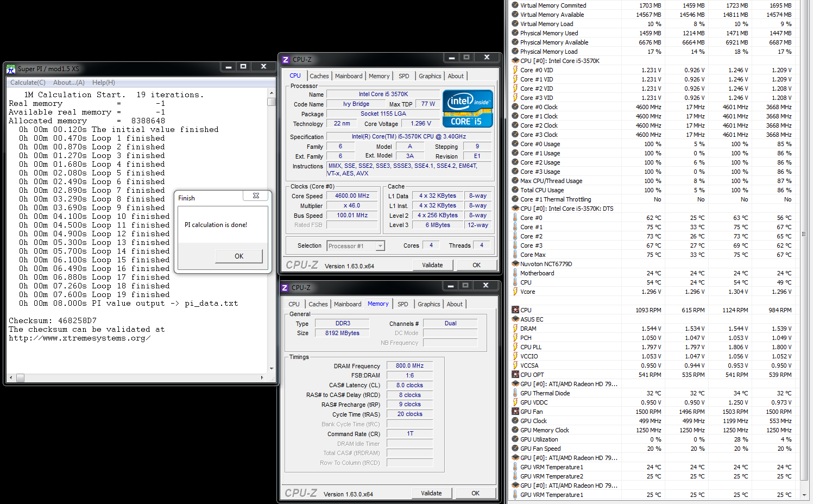
Task: Select About tab in CPU-Z memory timings window
Action: (x=455, y=304)
